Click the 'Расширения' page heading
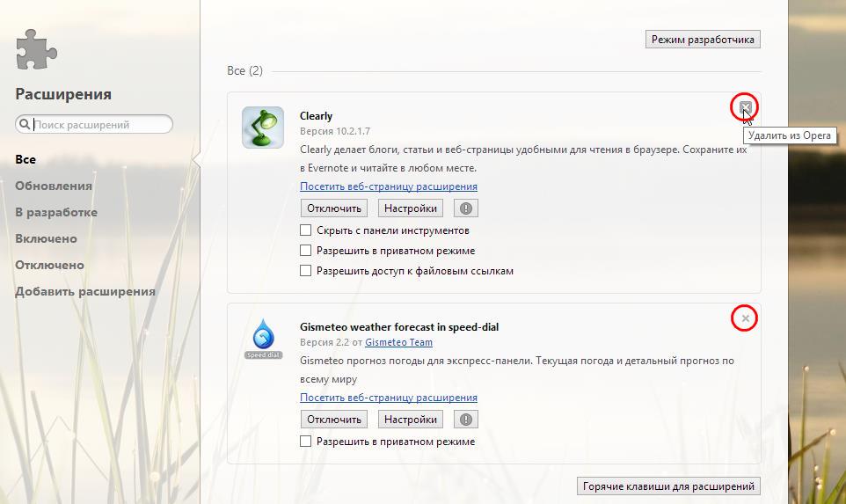This screenshot has height=504, width=846. pyautogui.click(x=63, y=94)
